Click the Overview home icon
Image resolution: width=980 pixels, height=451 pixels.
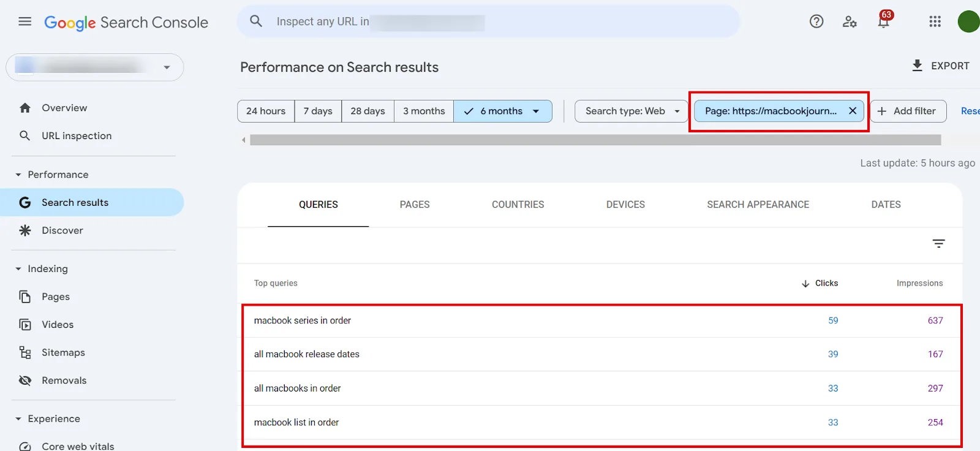point(25,108)
